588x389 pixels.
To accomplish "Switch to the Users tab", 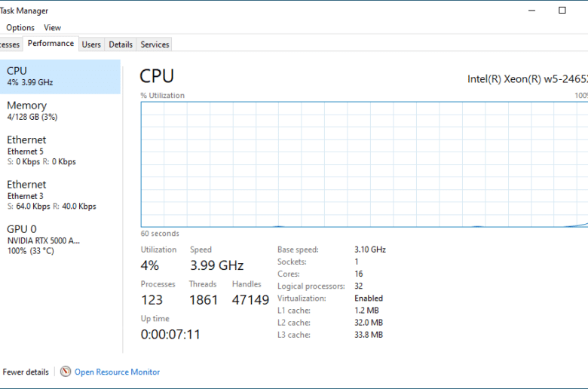I will tap(91, 44).
